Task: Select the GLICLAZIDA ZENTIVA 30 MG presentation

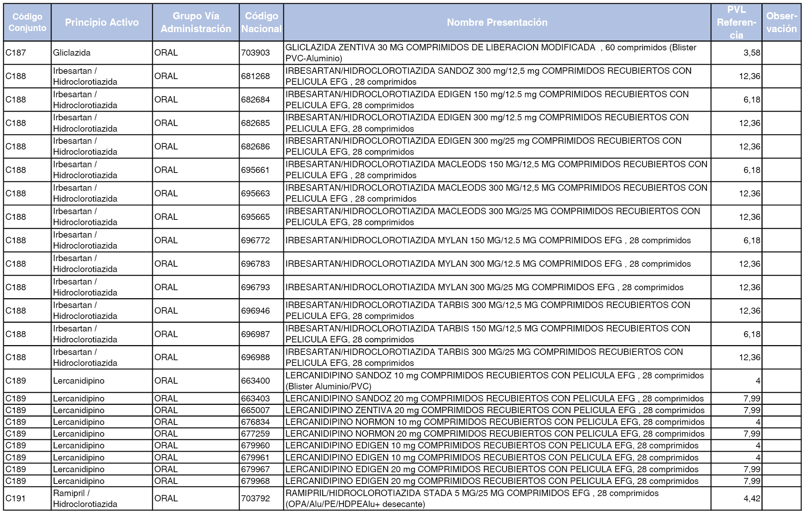Action: (497, 53)
